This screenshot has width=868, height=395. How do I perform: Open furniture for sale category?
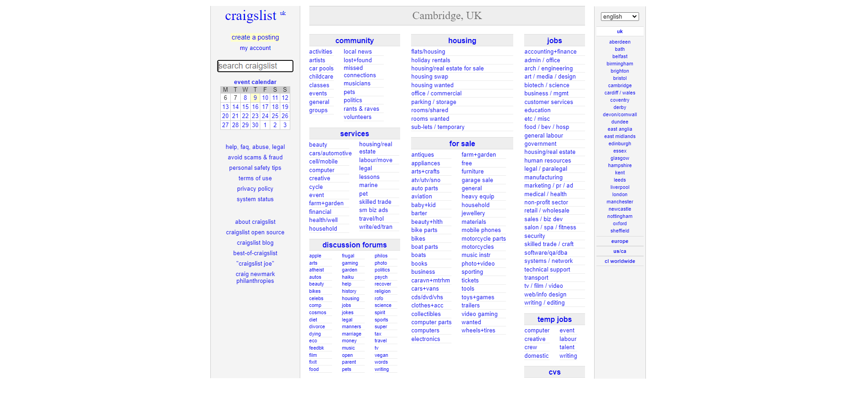[x=472, y=172]
